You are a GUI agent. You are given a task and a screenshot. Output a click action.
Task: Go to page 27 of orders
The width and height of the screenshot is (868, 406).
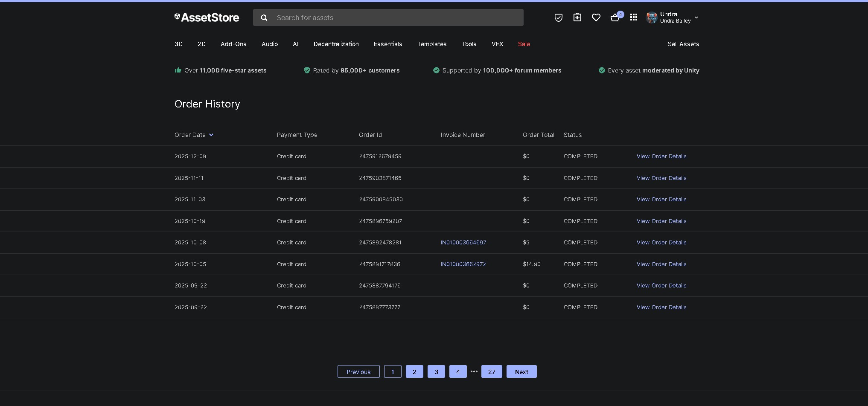(x=491, y=371)
